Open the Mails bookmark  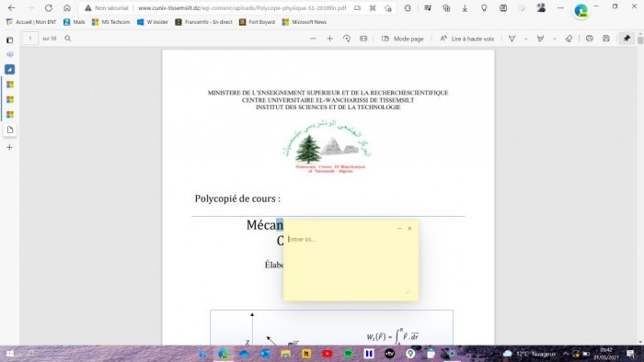[x=75, y=22]
